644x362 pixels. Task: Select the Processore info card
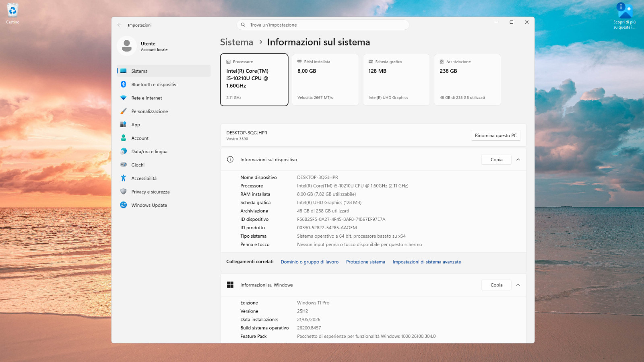254,80
